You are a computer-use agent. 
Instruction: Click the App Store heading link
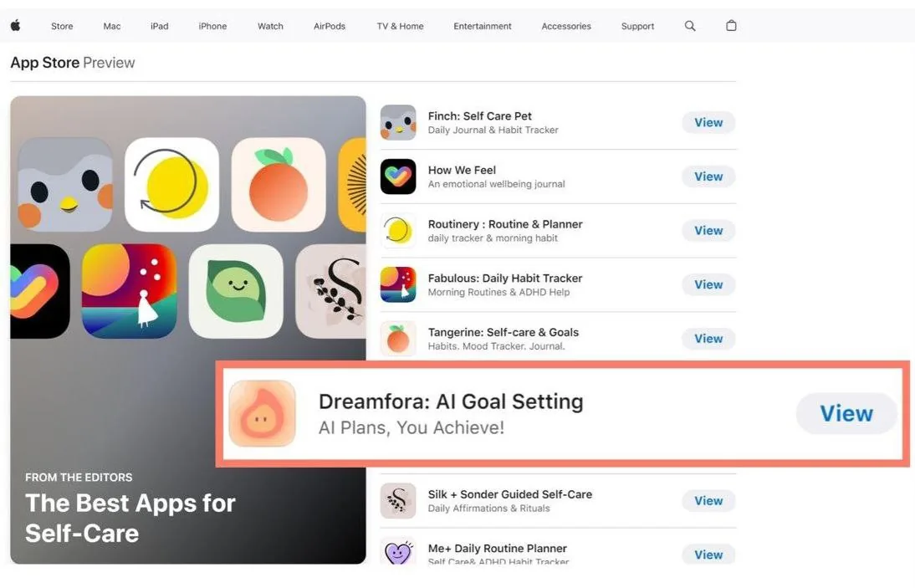[x=45, y=63]
